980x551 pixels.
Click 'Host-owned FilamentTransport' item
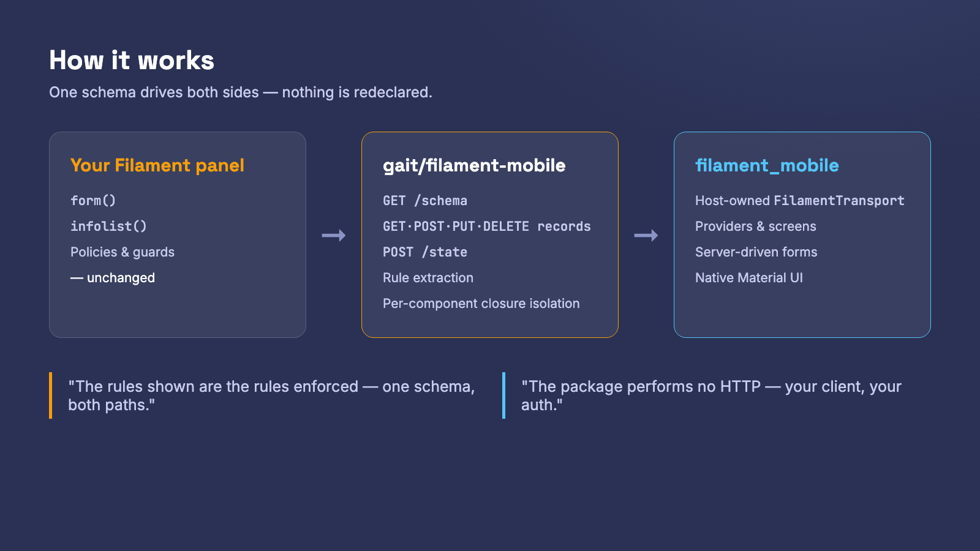coord(800,200)
